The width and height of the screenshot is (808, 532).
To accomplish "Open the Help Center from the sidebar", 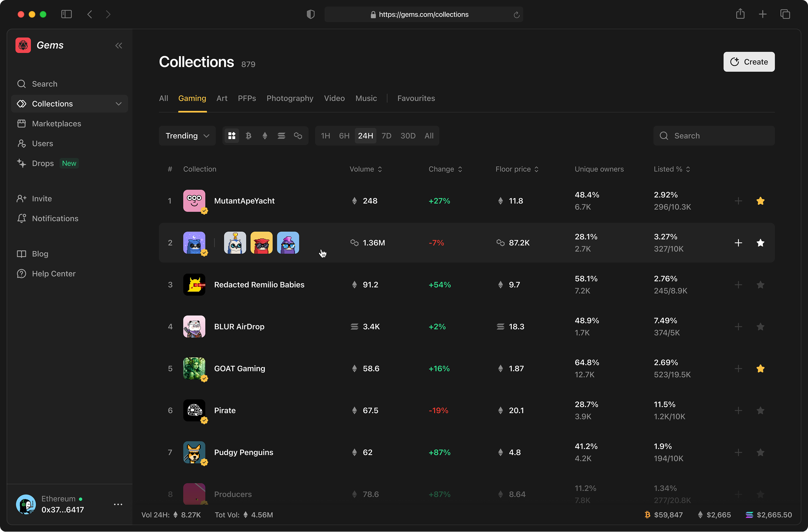I will [x=53, y=273].
